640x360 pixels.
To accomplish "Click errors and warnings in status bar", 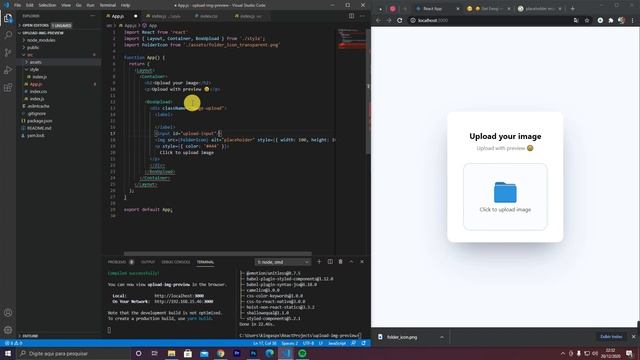I will pyautogui.click(x=13, y=343).
